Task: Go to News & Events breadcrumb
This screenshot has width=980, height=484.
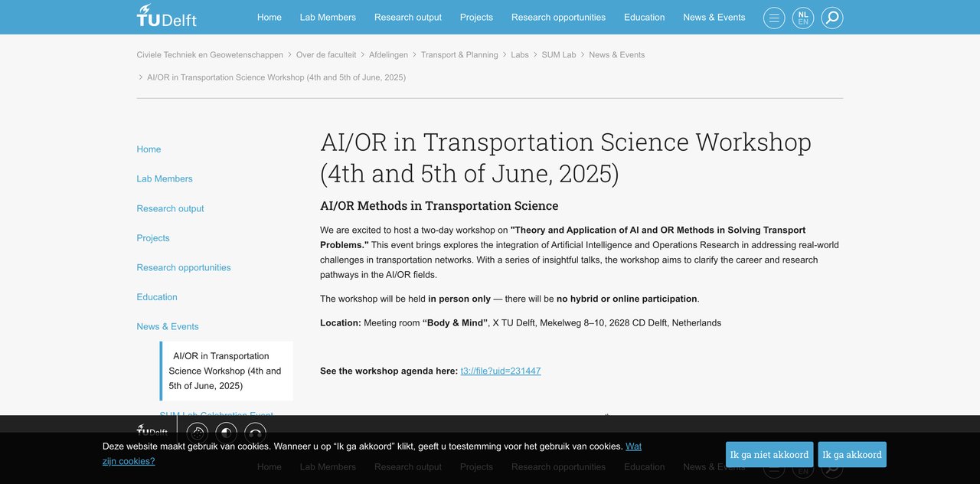Action: (x=617, y=55)
